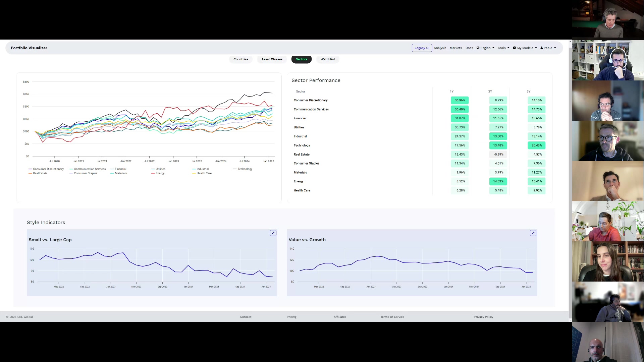Click the user icon beside Pablo
The height and width of the screenshot is (362, 644).
tap(542, 48)
